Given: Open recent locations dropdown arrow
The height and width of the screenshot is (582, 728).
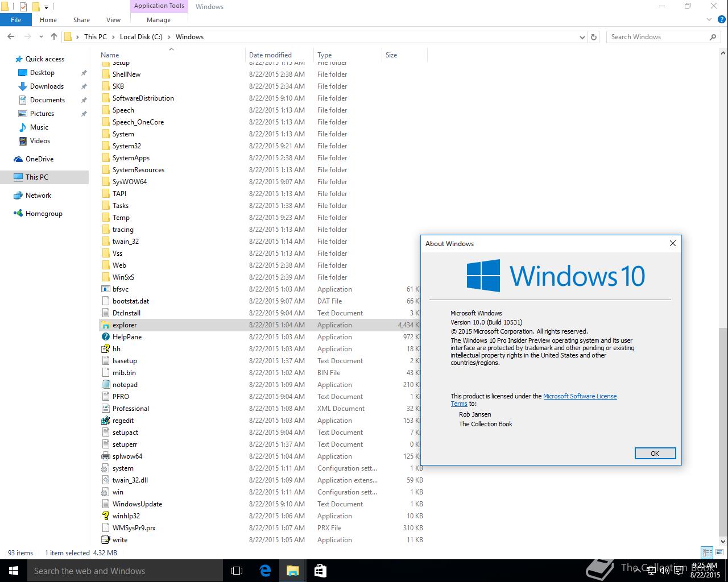Looking at the screenshot, I should (41, 37).
